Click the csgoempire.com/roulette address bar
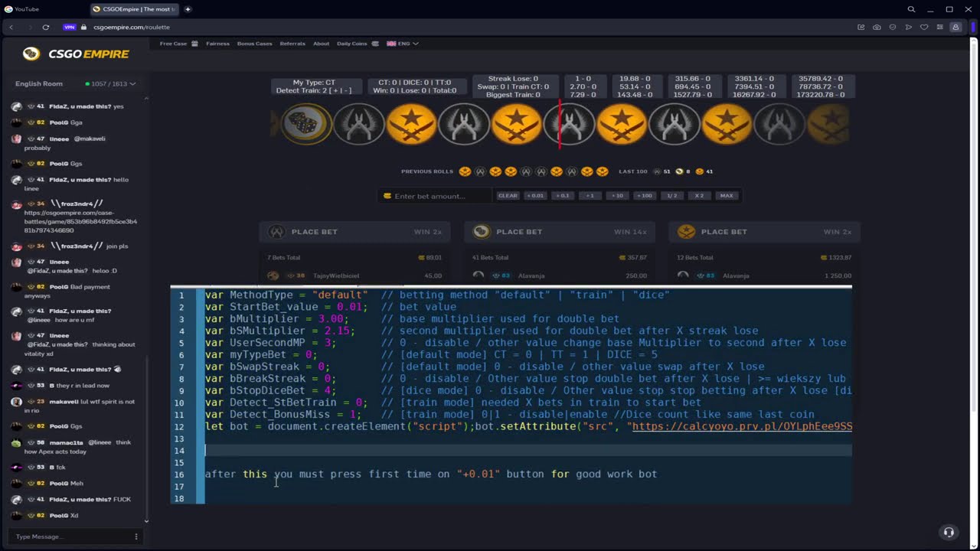Viewport: 980px width, 551px height. [132, 27]
